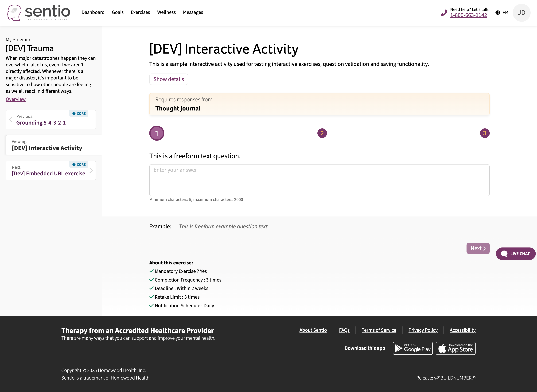Open the program Overview link
This screenshot has width=537, height=392.
16,99
